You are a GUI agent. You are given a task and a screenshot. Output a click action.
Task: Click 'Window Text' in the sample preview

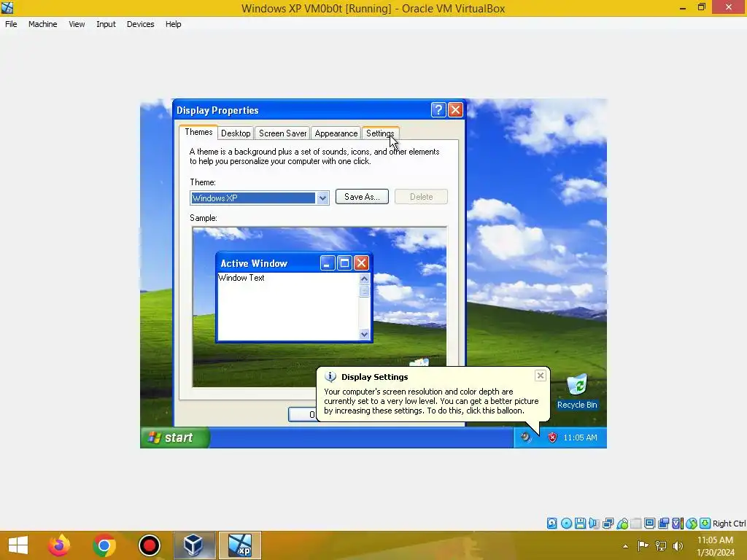(241, 278)
